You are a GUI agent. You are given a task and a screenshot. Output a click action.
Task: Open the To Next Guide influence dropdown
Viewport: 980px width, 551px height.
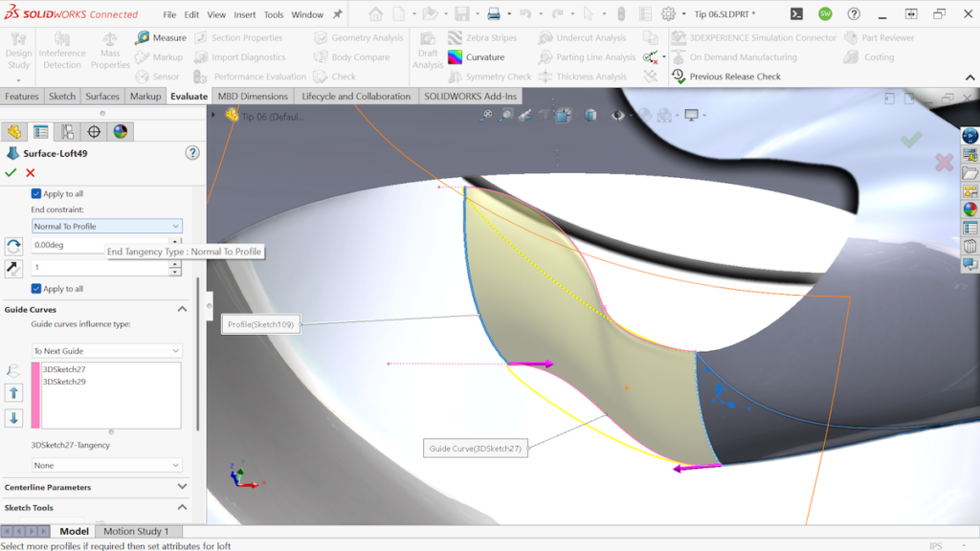point(105,350)
